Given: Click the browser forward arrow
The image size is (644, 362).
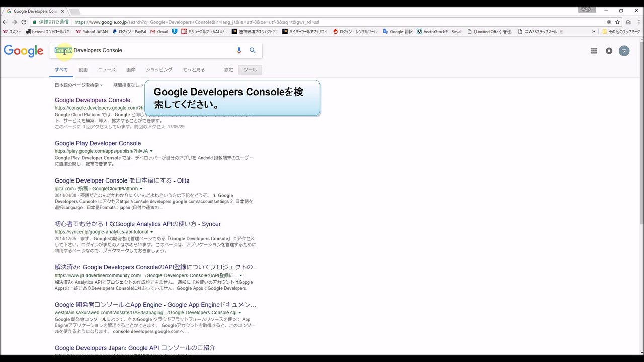Looking at the screenshot, I should point(15,22).
